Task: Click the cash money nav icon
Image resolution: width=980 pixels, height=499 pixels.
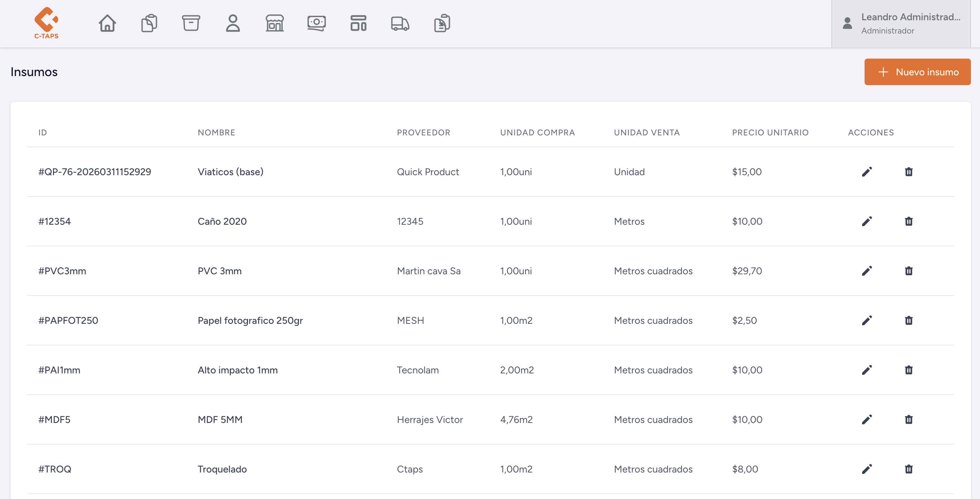Action: pyautogui.click(x=317, y=23)
